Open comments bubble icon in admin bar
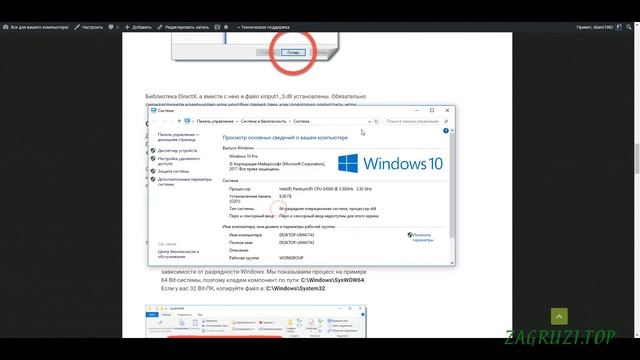Screen dimensions: 640x360 111,27
